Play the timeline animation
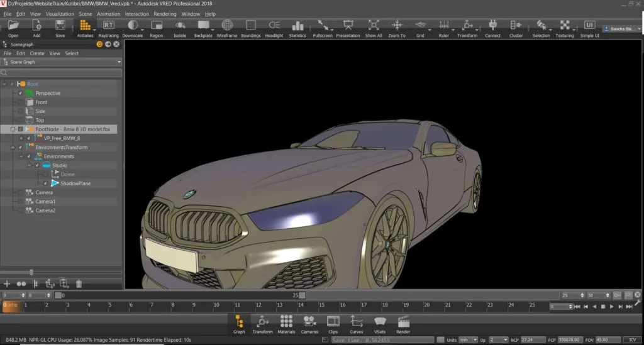644x345 pixels. [611, 307]
